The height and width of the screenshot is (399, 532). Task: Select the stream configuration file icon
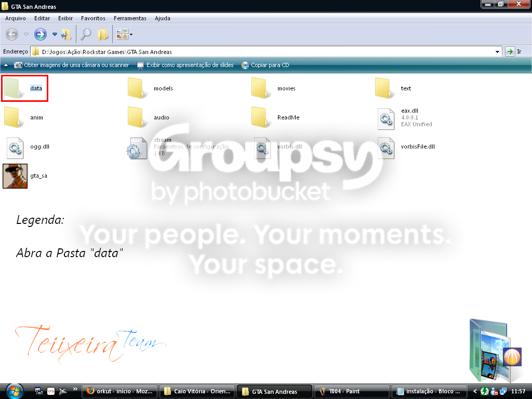pyautogui.click(x=137, y=148)
